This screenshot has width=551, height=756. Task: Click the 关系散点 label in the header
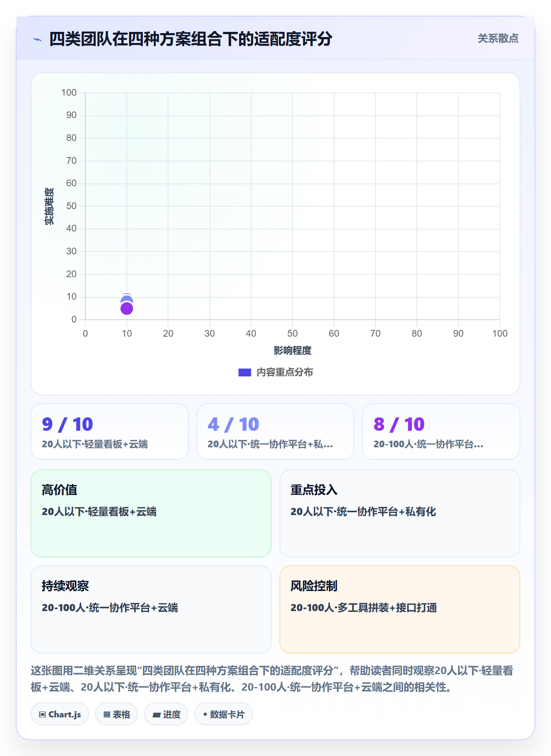point(498,38)
